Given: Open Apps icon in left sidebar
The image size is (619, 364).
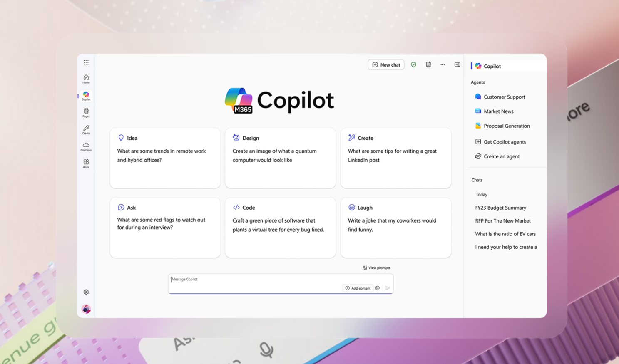Looking at the screenshot, I should (86, 163).
